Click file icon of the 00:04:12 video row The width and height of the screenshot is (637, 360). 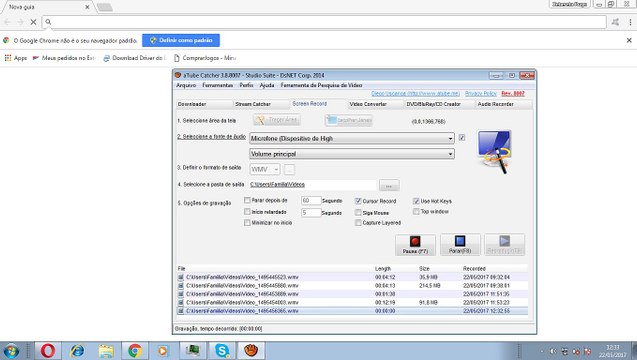click(181, 277)
